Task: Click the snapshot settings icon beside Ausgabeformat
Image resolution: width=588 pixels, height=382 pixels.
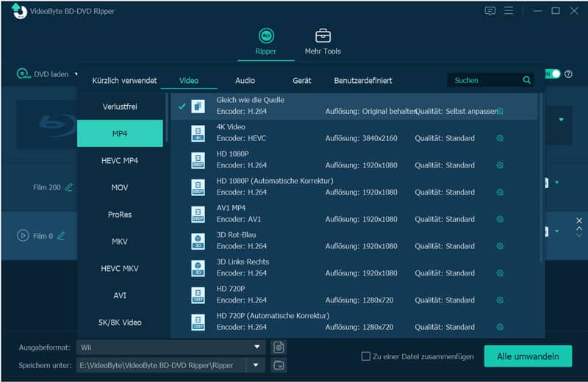Action: 279,347
